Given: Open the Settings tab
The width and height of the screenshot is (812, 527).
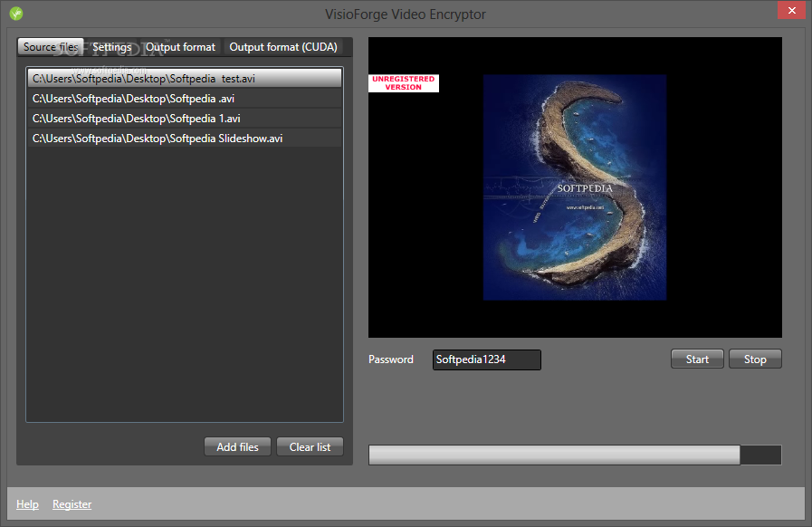Looking at the screenshot, I should (x=112, y=47).
